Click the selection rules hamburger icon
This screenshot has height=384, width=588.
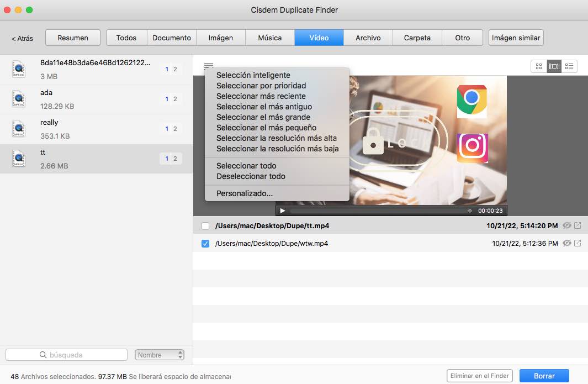click(208, 66)
